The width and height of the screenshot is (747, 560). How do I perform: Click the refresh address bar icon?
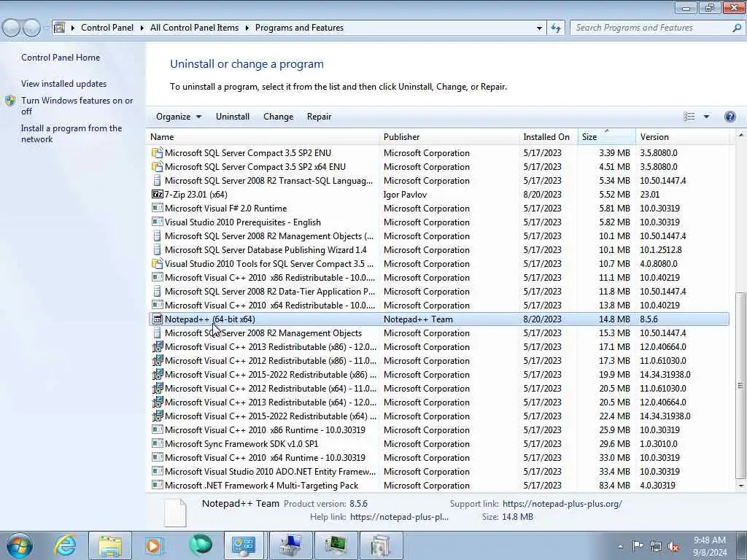click(x=556, y=28)
